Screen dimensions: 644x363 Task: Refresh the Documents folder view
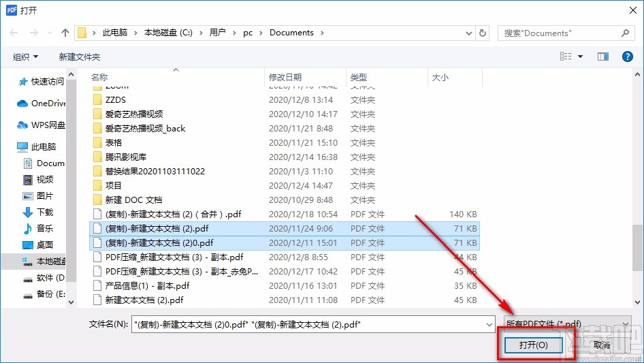(483, 33)
